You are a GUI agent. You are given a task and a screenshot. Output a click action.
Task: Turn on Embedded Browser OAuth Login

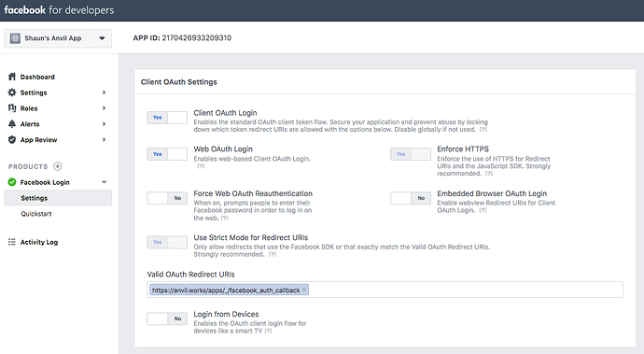pos(411,198)
